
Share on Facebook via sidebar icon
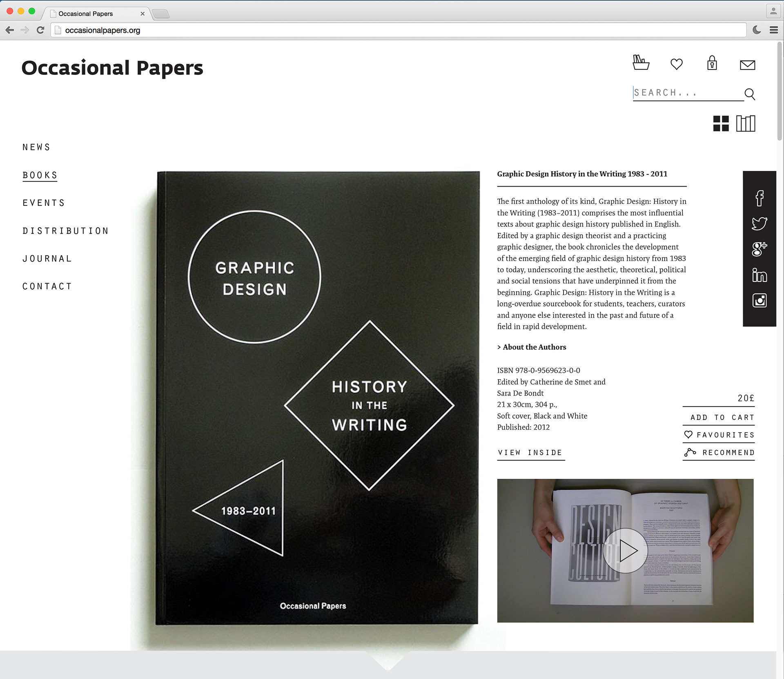click(759, 198)
